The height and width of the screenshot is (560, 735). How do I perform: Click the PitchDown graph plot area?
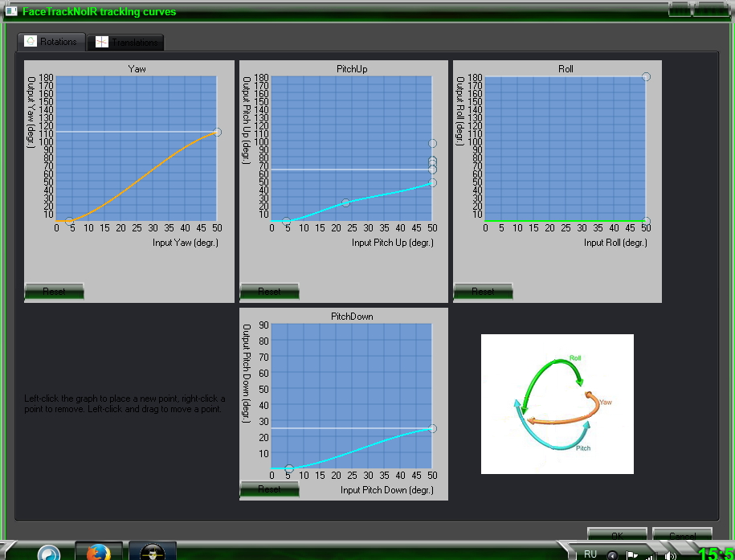[x=352, y=396]
